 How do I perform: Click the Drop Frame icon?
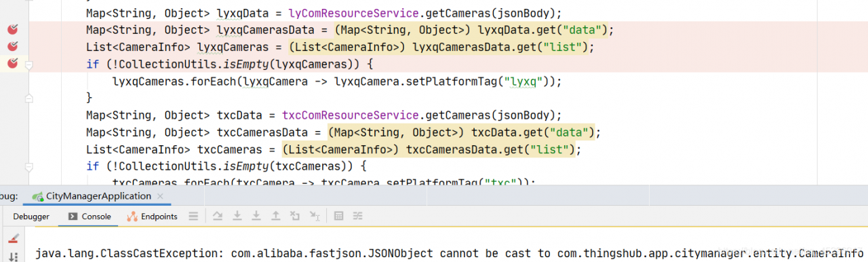[295, 216]
